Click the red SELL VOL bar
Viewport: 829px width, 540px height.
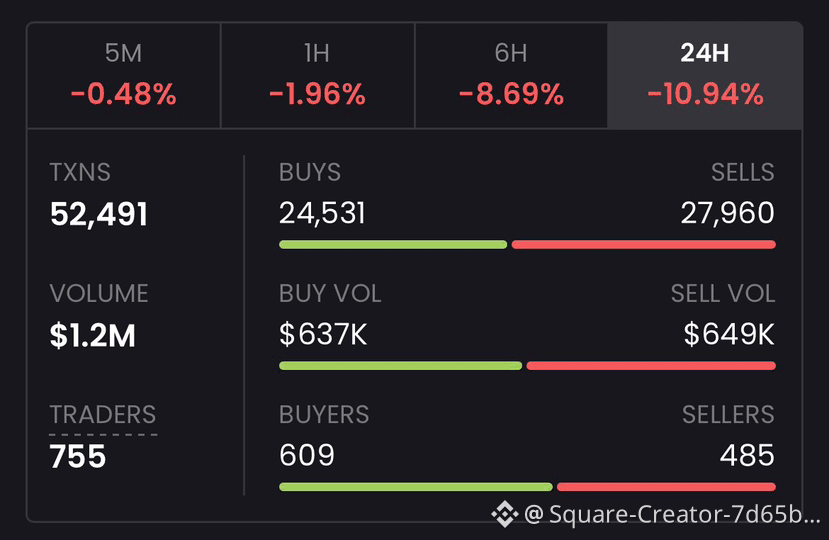coord(651,365)
